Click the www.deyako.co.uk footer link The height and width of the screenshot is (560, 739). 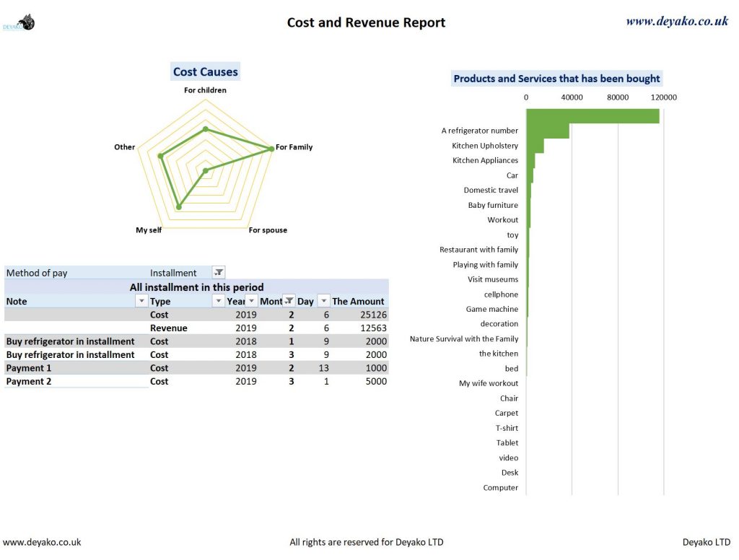pos(41,542)
